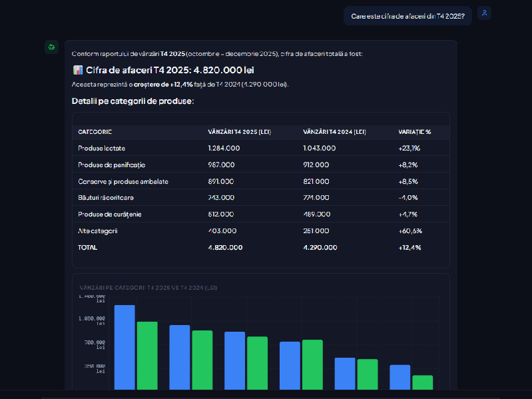Click the VÂNZĂRI T4 2025 (LEI) column header
Viewport: 532px width, 399px height.
pyautogui.click(x=239, y=132)
